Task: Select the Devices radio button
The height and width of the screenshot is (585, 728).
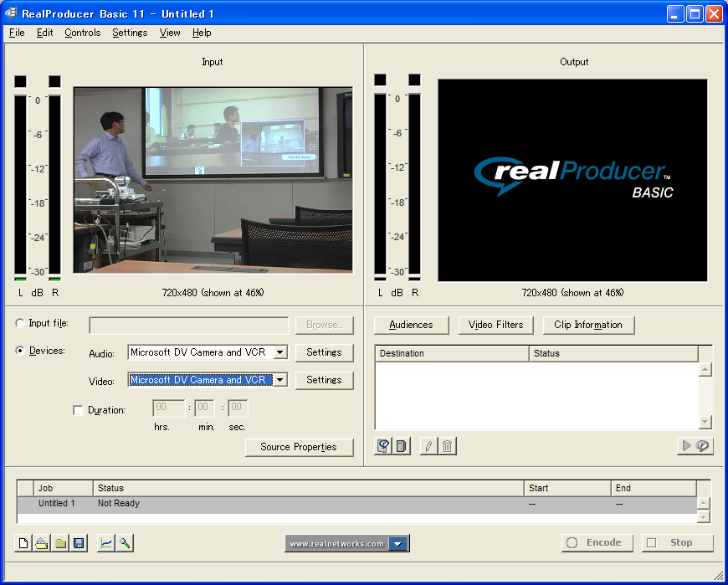Action: click(x=20, y=351)
